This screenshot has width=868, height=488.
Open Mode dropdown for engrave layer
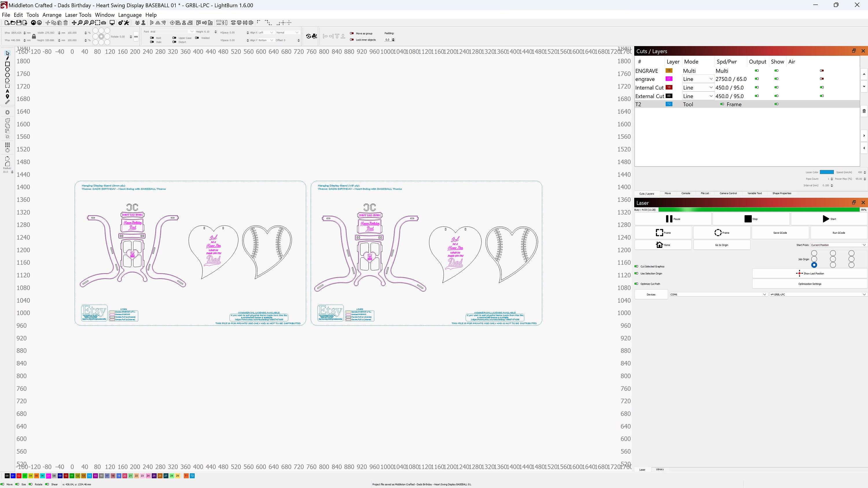[698, 79]
